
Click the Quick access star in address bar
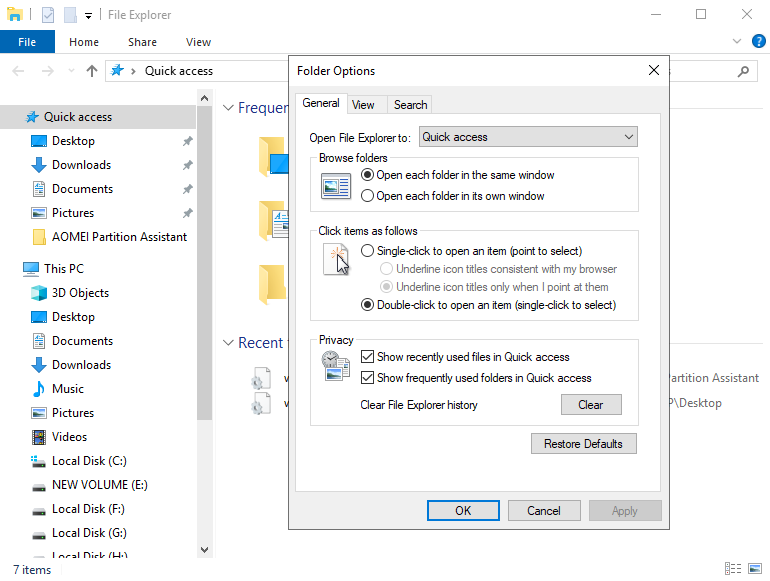(x=117, y=71)
